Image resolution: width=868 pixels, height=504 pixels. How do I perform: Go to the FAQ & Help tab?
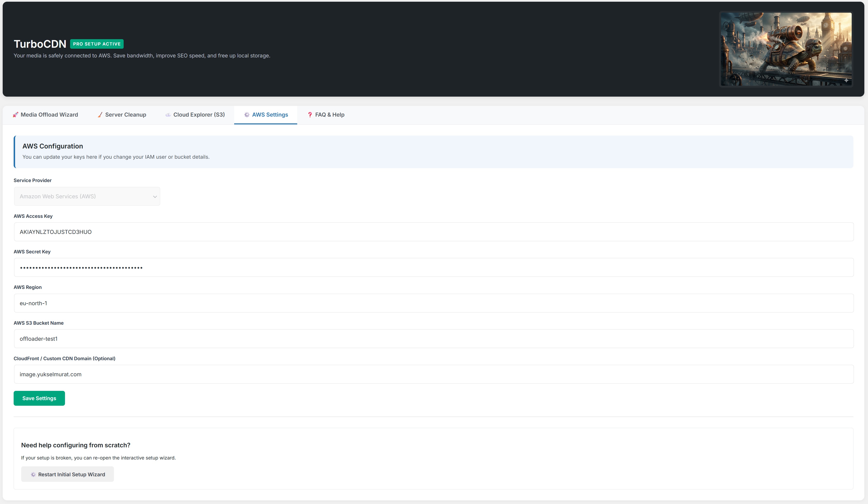[326, 115]
